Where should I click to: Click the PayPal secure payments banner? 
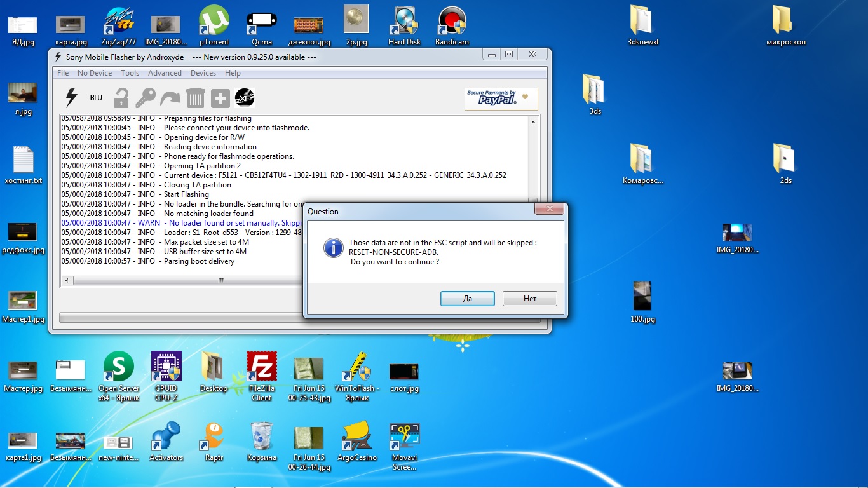[501, 98]
